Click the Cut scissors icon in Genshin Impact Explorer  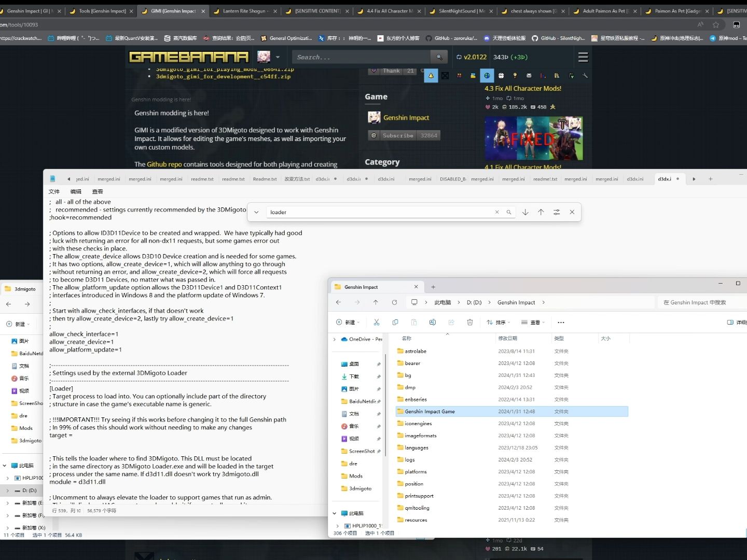click(x=377, y=323)
